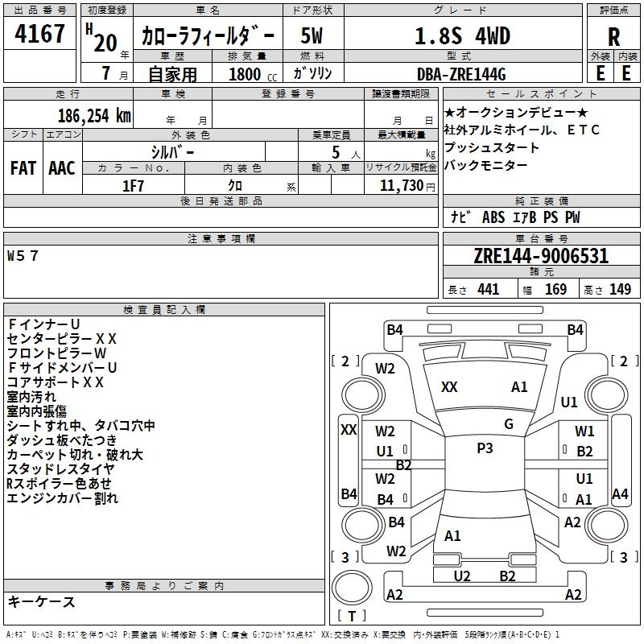This screenshot has height=644, width=644.
Task: Click the E grade under 外装
Action: click(x=600, y=73)
